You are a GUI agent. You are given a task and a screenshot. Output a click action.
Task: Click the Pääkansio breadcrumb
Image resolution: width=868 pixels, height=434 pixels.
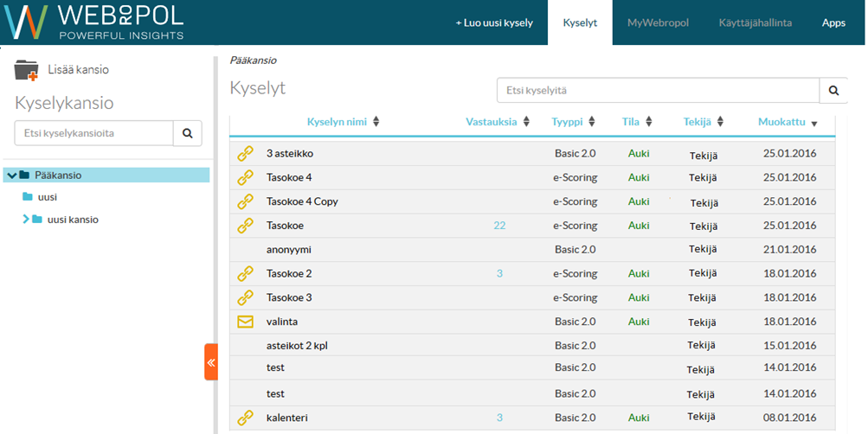(x=253, y=61)
